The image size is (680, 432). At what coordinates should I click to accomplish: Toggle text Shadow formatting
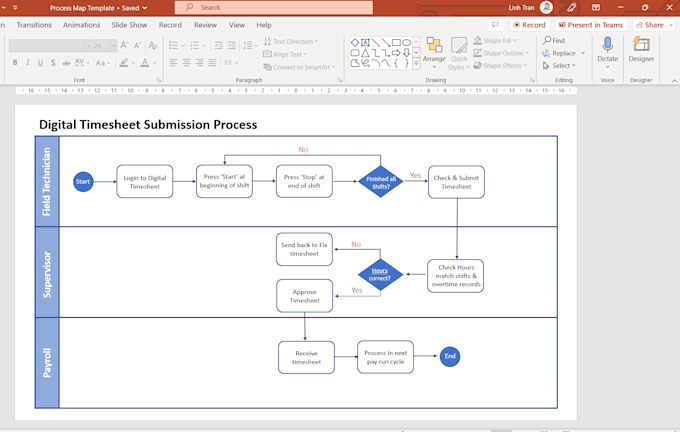53,62
